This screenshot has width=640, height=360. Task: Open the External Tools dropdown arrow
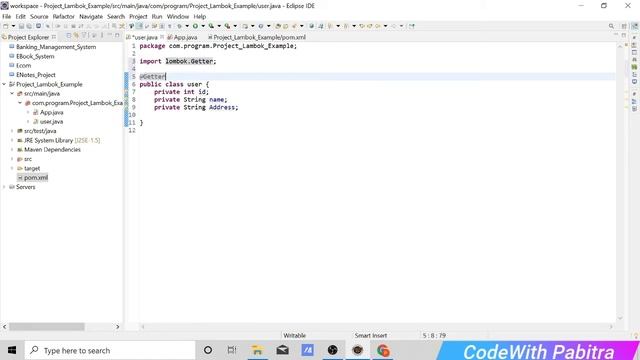pos(235,26)
